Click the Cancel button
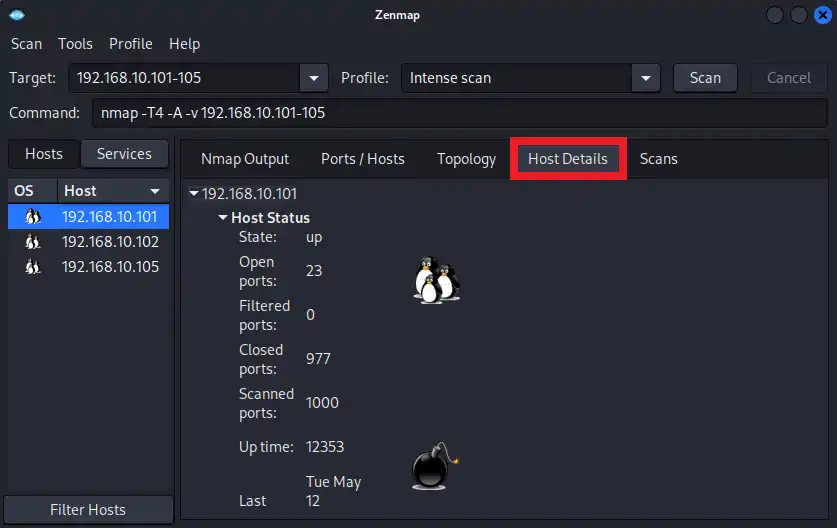Viewport: 837px width, 528px height. point(788,78)
